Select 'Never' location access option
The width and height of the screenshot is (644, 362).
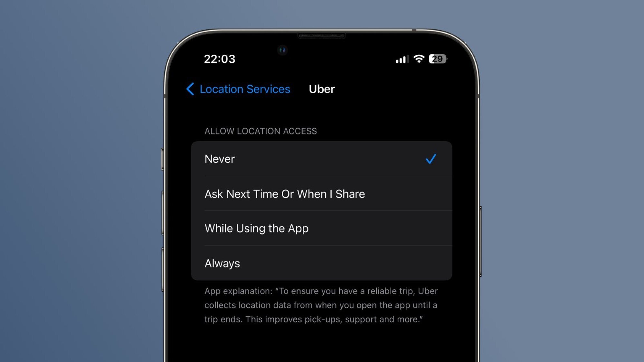(x=322, y=159)
